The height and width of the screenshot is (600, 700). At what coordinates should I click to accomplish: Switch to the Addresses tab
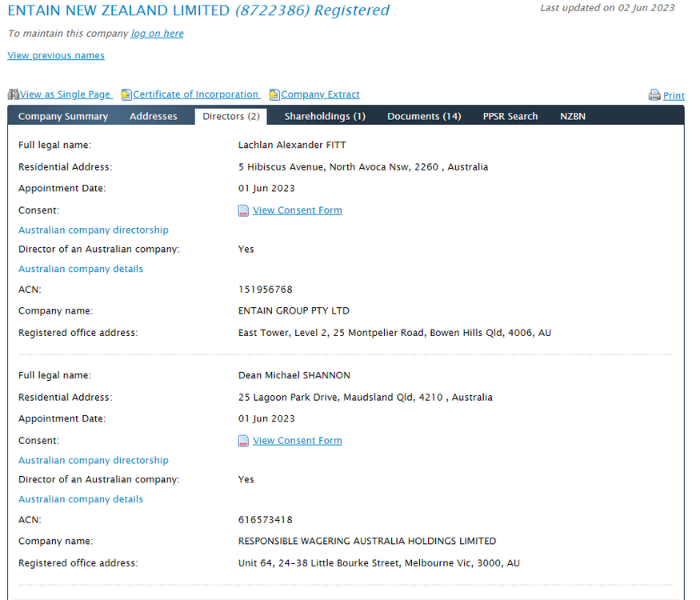(154, 117)
